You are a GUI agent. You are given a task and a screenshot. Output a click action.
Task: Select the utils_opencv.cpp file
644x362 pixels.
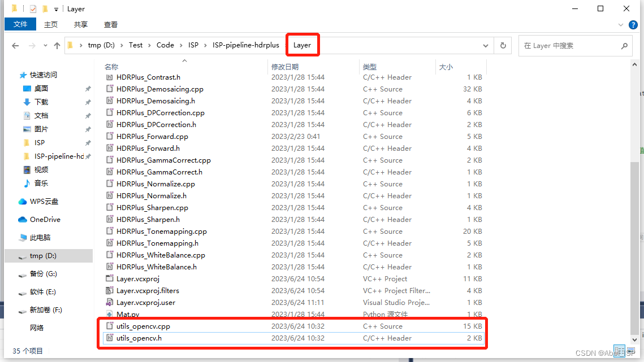point(142,326)
